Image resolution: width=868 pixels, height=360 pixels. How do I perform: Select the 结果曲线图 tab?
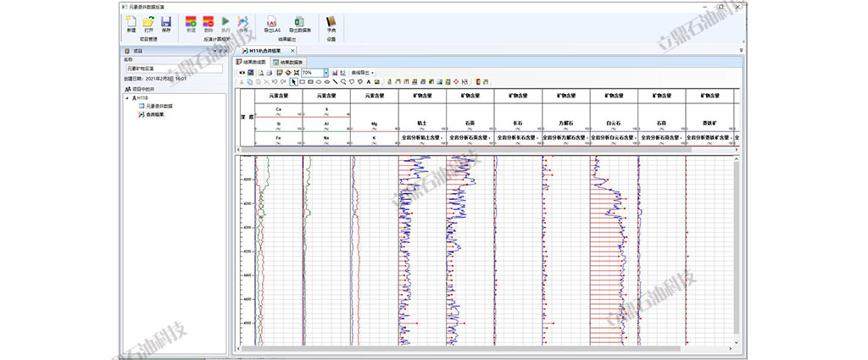coord(251,62)
